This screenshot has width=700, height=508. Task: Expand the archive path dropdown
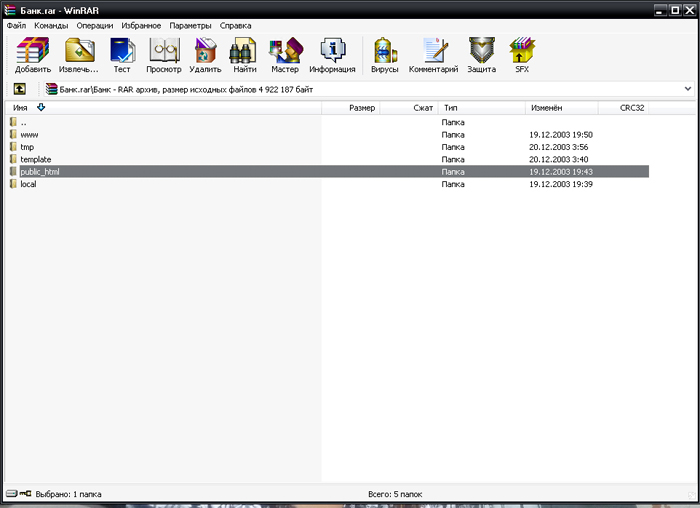(688, 89)
